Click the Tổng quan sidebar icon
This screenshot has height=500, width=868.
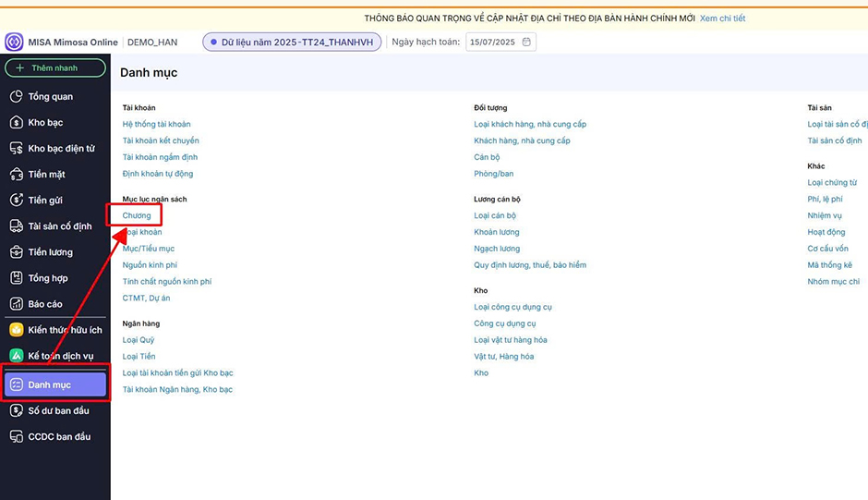(x=16, y=96)
